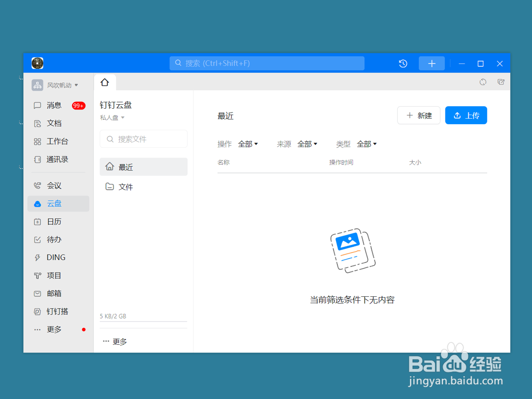Open the history clock icon
The height and width of the screenshot is (399, 532).
pyautogui.click(x=403, y=64)
